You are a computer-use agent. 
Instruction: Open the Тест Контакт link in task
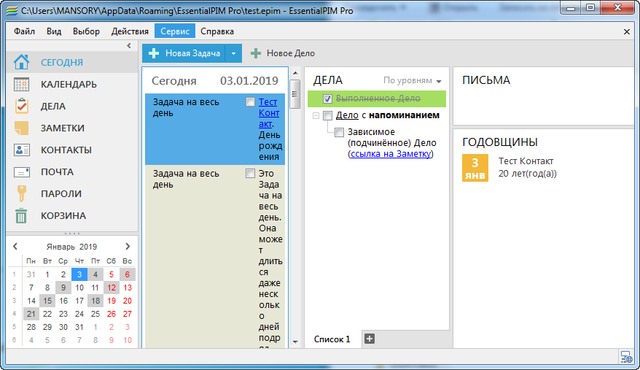click(269, 113)
